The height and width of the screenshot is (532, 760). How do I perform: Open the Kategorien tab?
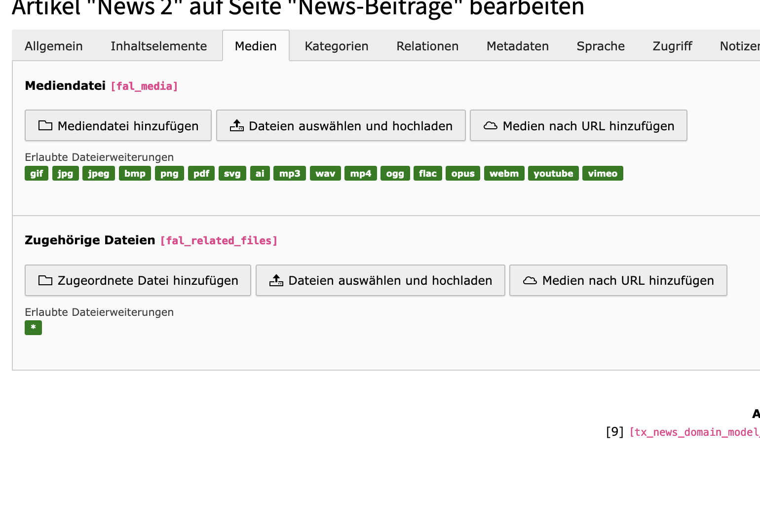pyautogui.click(x=337, y=46)
